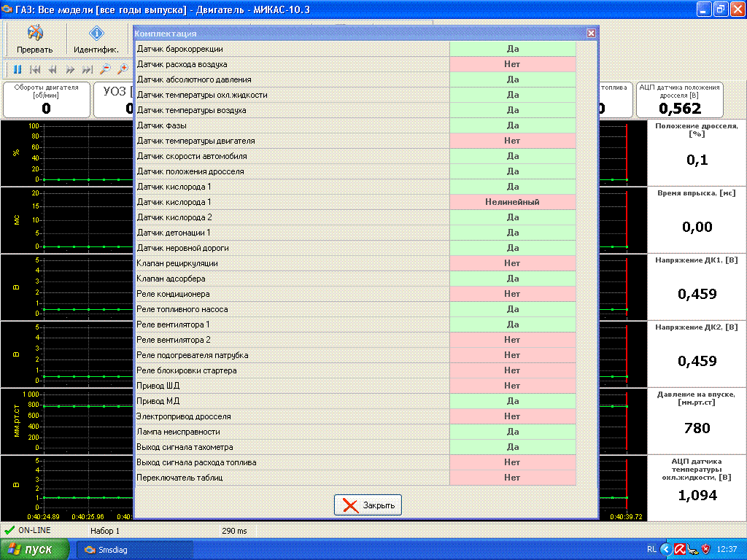Click the zoom out magnifier icon
The width and height of the screenshot is (747, 560).
click(x=105, y=69)
